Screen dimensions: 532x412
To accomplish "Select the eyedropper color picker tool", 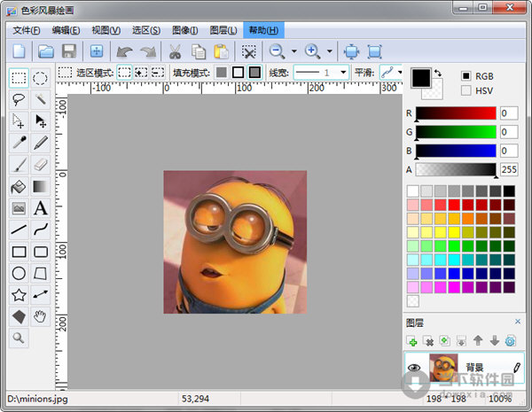I will [x=19, y=143].
